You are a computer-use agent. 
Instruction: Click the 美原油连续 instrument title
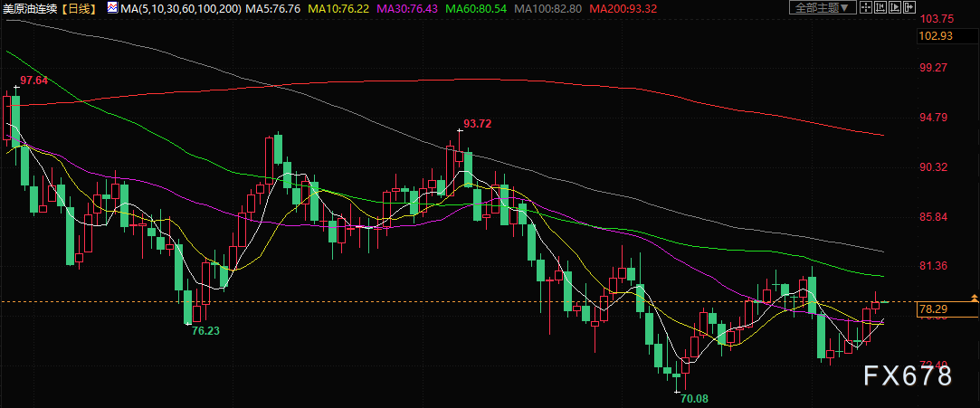(x=31, y=8)
